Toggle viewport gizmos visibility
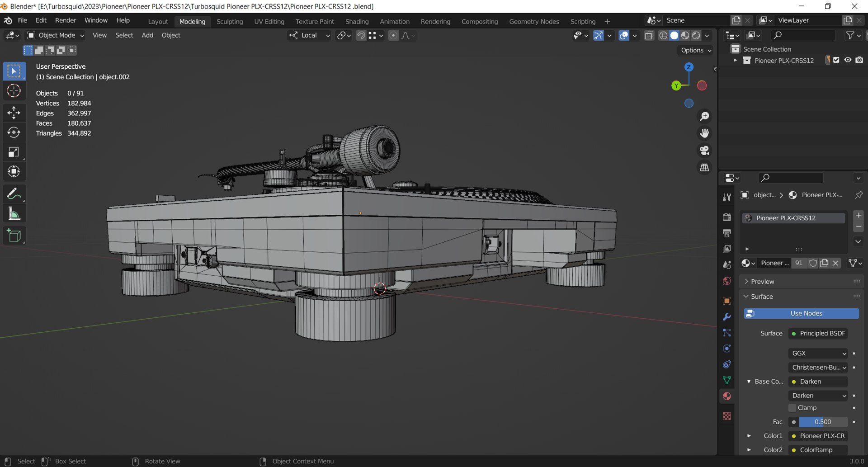Screen dimensions: 868x467 click(599, 35)
